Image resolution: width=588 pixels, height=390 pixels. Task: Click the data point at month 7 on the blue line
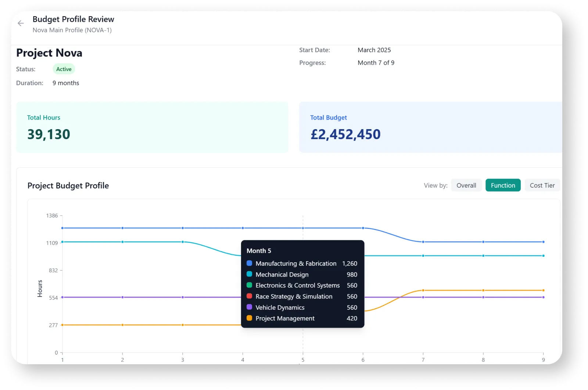[423, 242]
